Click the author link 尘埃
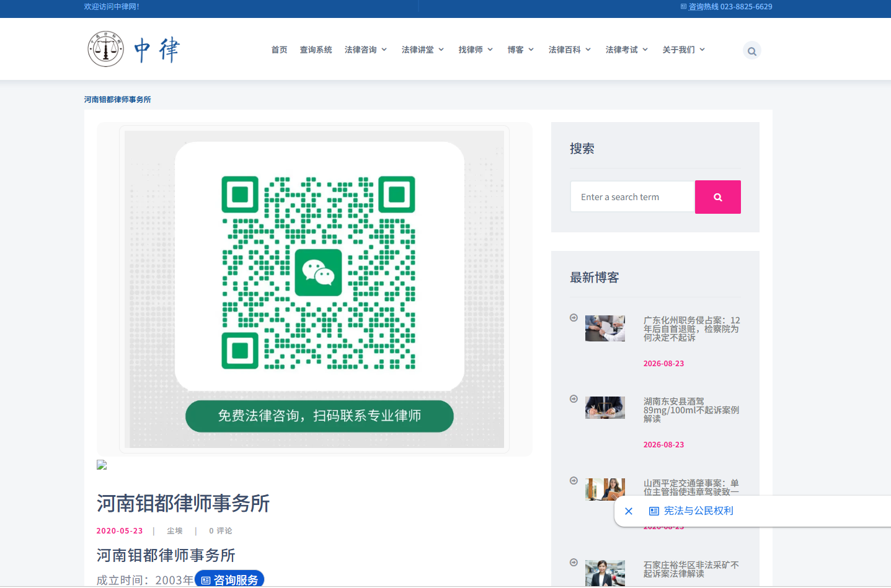 (x=175, y=531)
